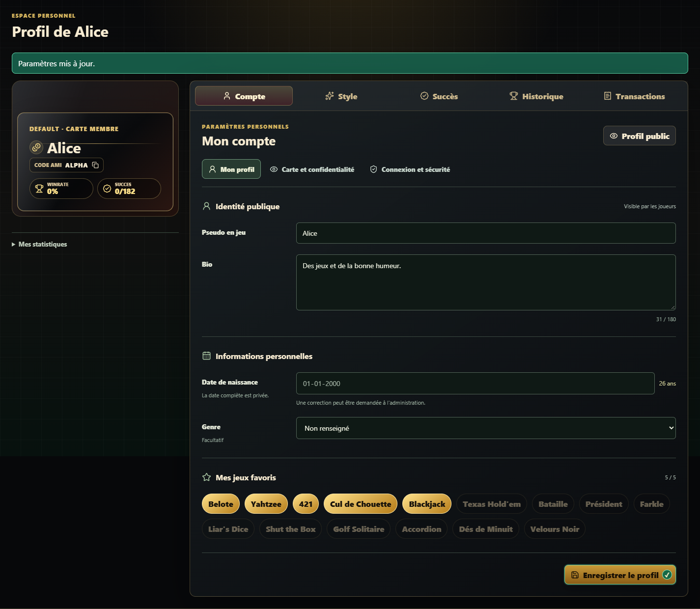Open the Transactions tab
This screenshot has height=609, width=700.
pyautogui.click(x=634, y=96)
